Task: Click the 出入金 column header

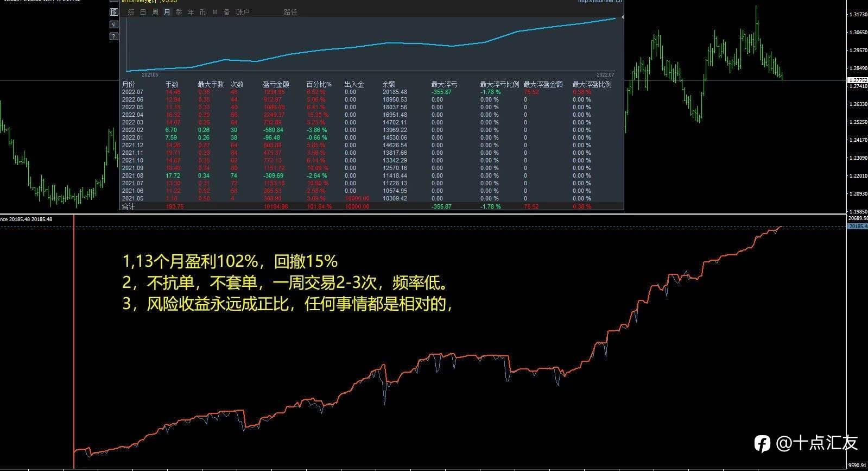Action: [x=354, y=84]
